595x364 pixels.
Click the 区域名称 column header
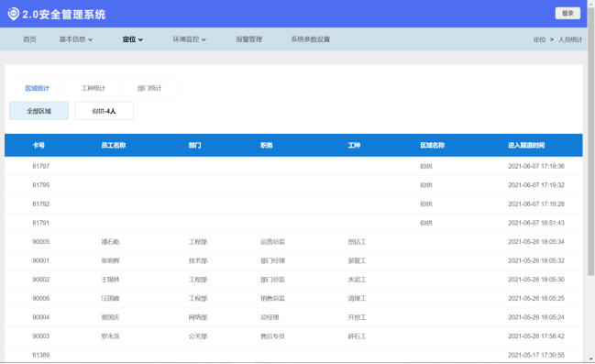coord(432,146)
